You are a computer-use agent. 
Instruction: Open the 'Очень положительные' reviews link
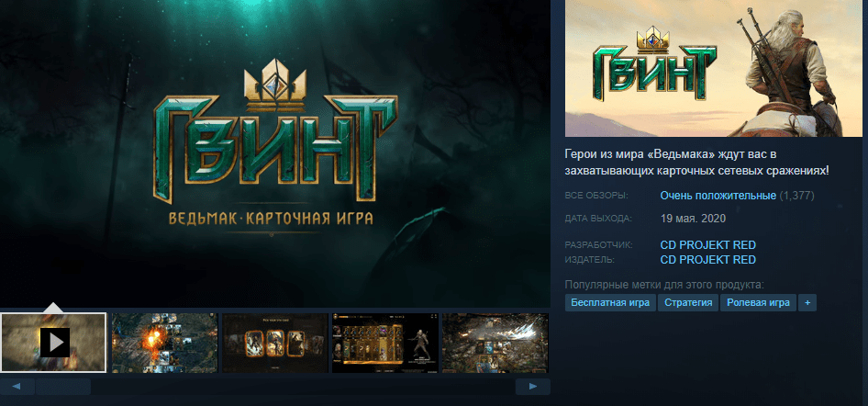[718, 196]
